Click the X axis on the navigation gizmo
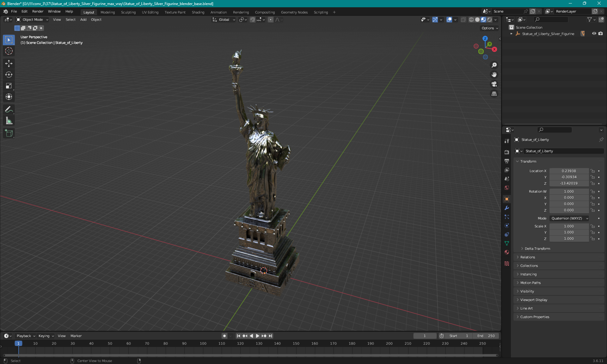Screen dimensions: 607x364 pyautogui.click(x=494, y=49)
